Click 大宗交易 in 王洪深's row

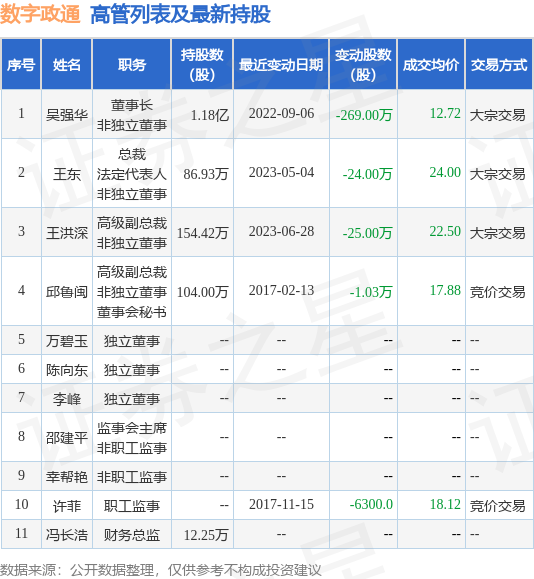497,233
